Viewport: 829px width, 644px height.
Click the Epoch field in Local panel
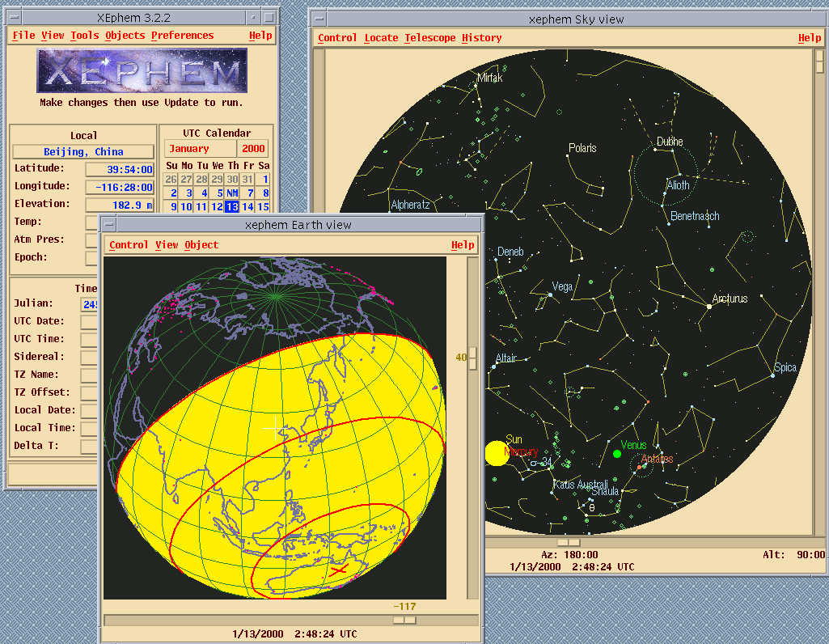pos(92,258)
